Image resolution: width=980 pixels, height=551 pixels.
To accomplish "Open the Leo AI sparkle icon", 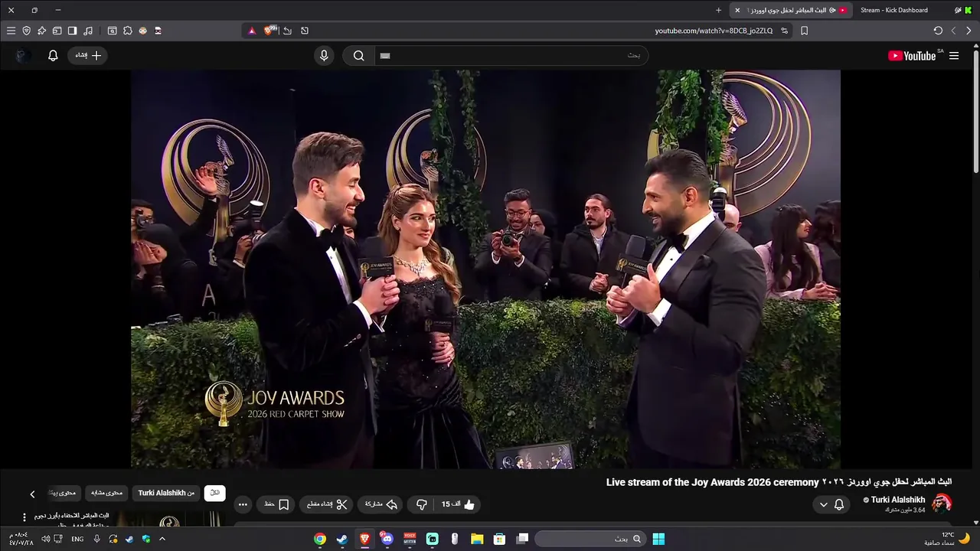I will [41, 31].
